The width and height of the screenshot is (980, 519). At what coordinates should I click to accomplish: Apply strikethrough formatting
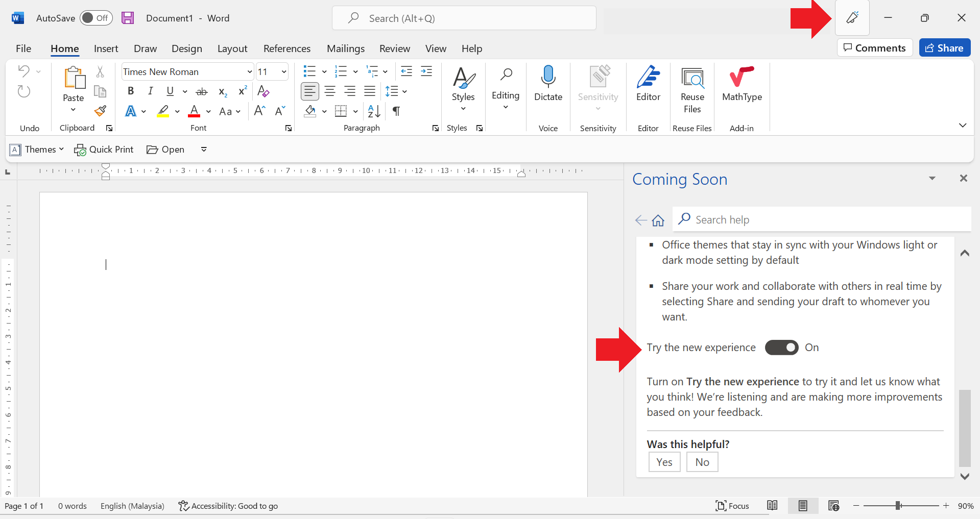(202, 91)
